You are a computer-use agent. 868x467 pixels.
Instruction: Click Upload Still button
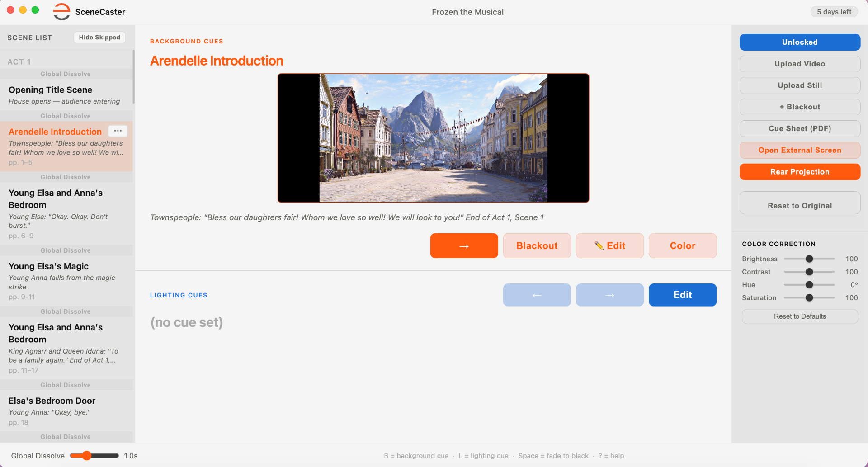click(x=800, y=85)
